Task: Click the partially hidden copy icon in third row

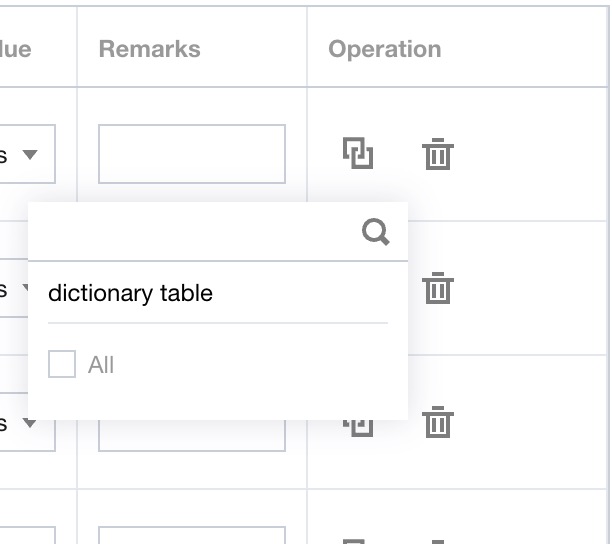Action: pos(358,427)
